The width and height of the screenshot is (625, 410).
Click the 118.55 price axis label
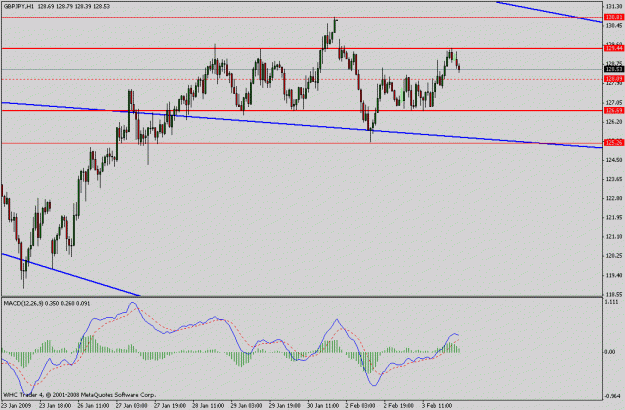615,294
